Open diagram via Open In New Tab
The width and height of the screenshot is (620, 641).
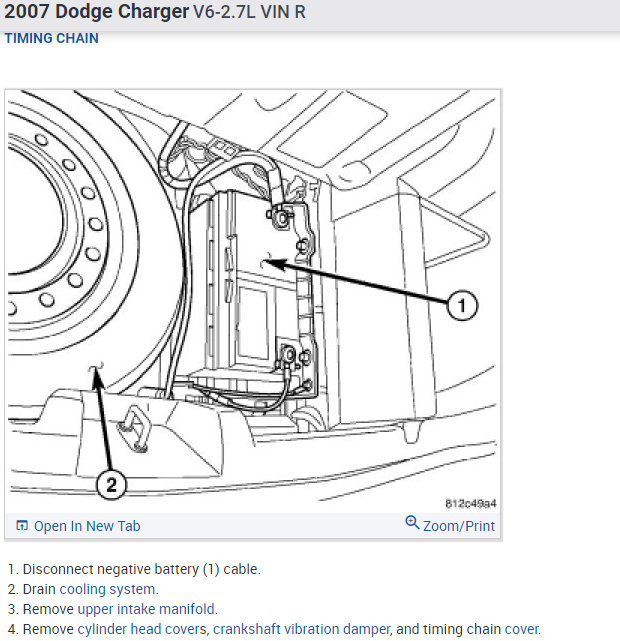pos(87,526)
